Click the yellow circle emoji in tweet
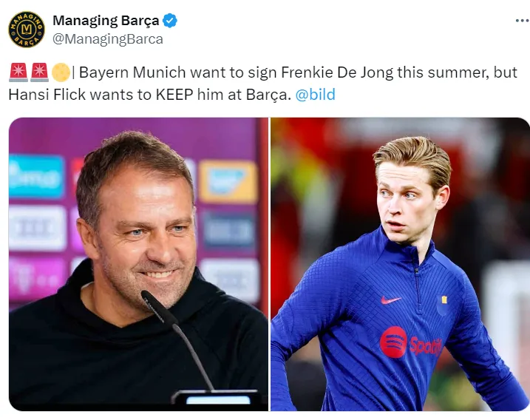Screen dimensions: 530x420 61,73
